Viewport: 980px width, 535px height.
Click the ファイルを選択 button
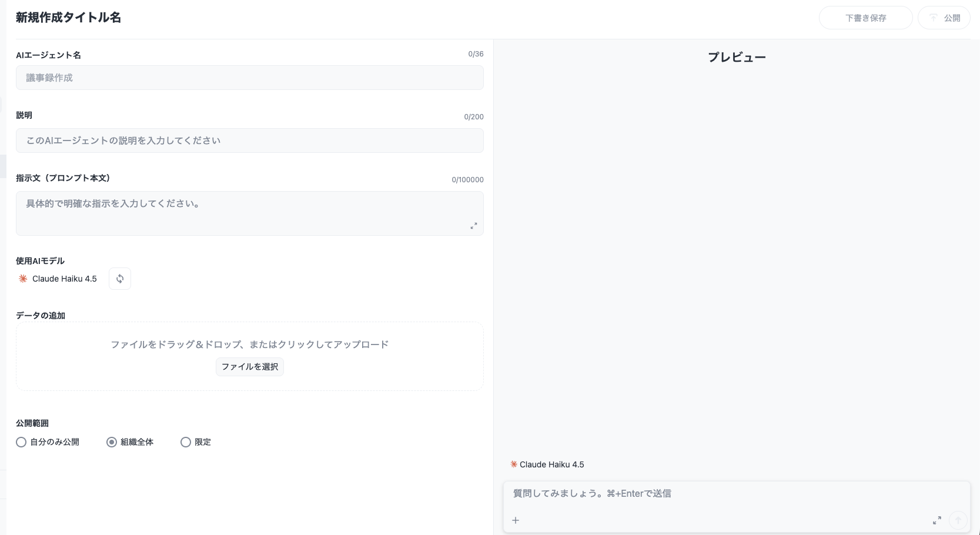point(250,367)
